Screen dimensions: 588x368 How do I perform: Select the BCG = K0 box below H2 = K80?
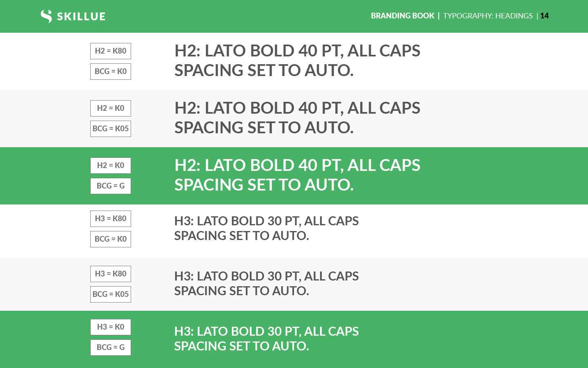111,72
